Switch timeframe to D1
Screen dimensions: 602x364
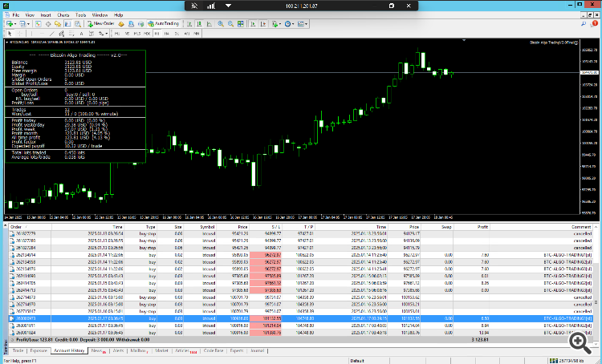point(177,34)
